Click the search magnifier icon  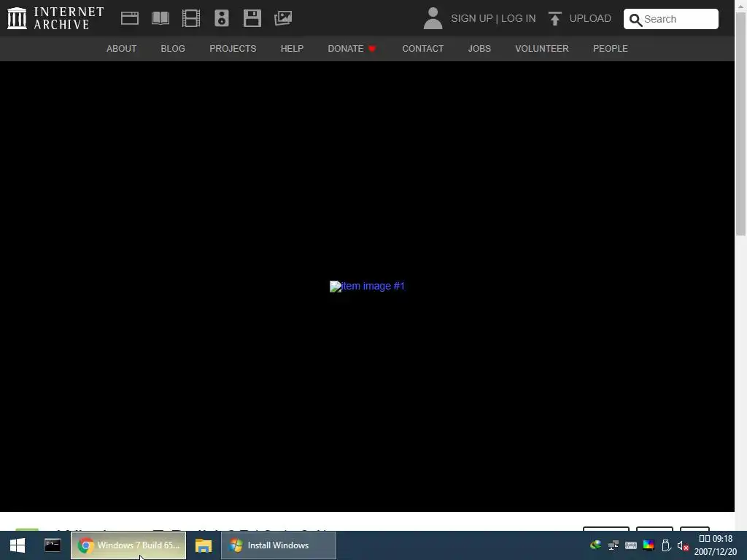(635, 20)
